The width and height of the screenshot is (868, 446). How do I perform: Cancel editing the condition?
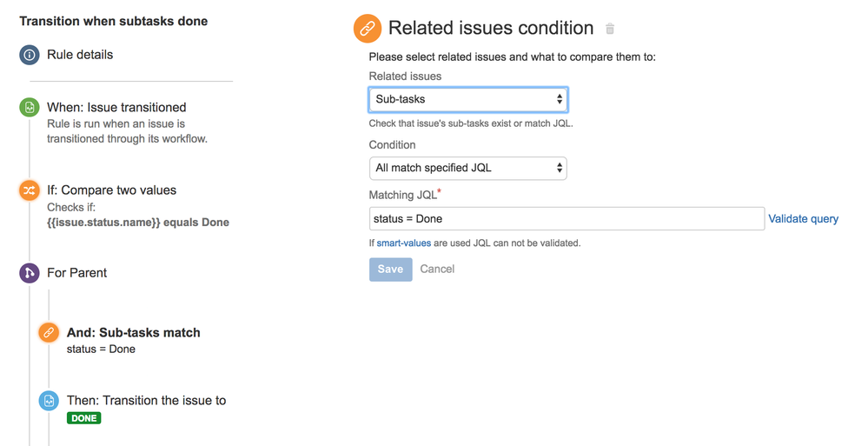[437, 269]
